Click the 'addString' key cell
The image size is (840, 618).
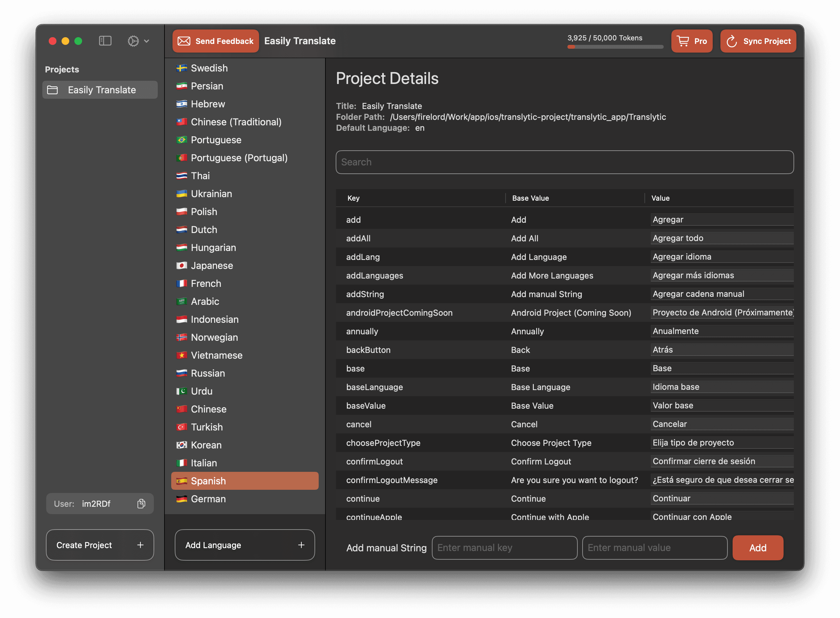[x=365, y=294]
